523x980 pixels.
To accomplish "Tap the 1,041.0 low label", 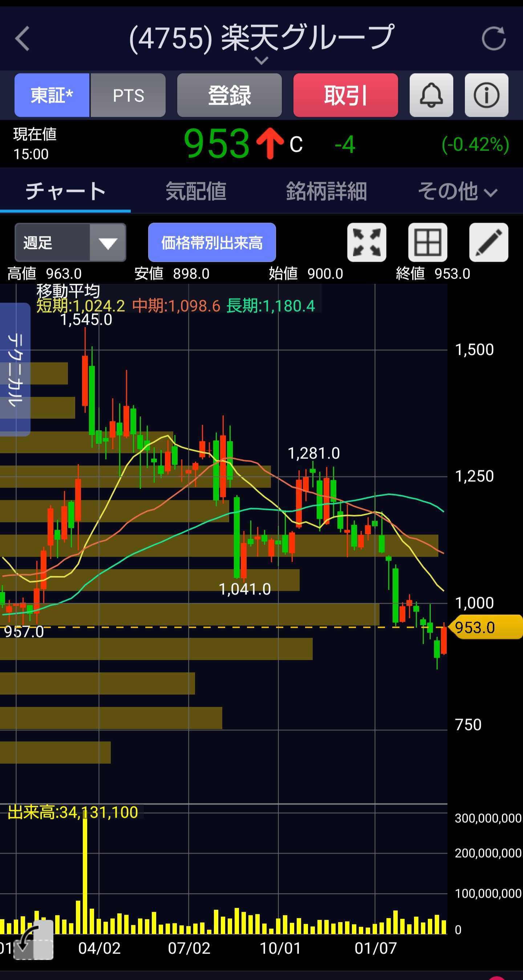I will coord(245,589).
